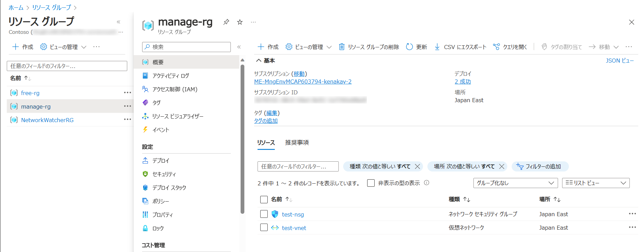The width and height of the screenshot is (644, 252).
Task: Toggle the select-all checkbox in resources header
Action: pyautogui.click(x=264, y=200)
